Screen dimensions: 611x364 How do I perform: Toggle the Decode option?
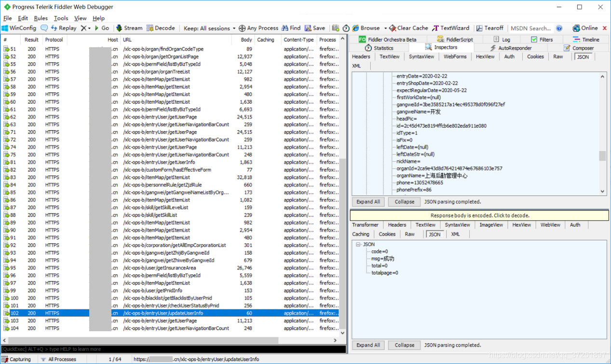(161, 28)
